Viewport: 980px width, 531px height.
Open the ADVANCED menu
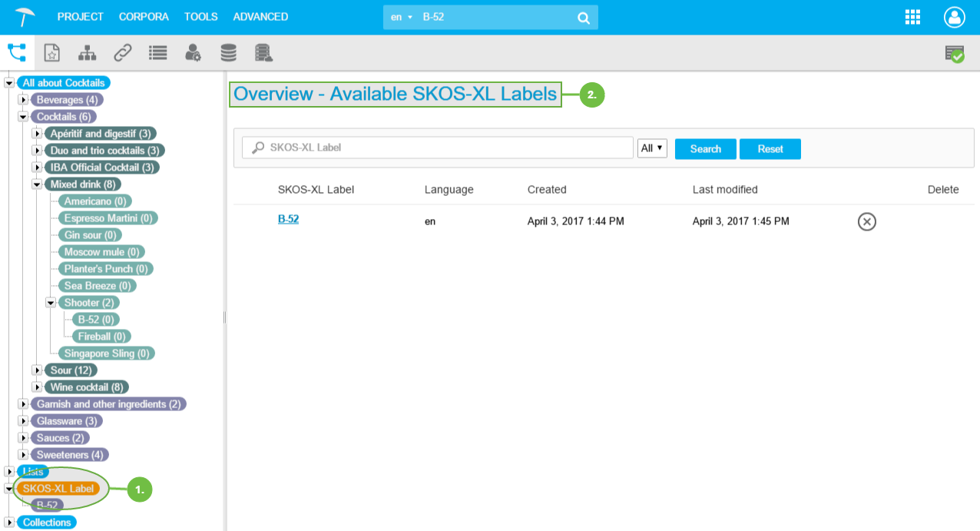click(260, 17)
